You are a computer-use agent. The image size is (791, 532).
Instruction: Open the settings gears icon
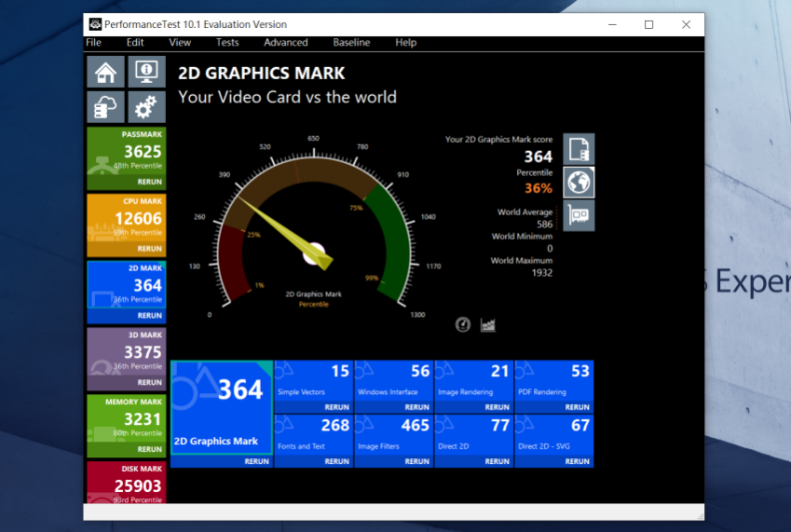[146, 107]
